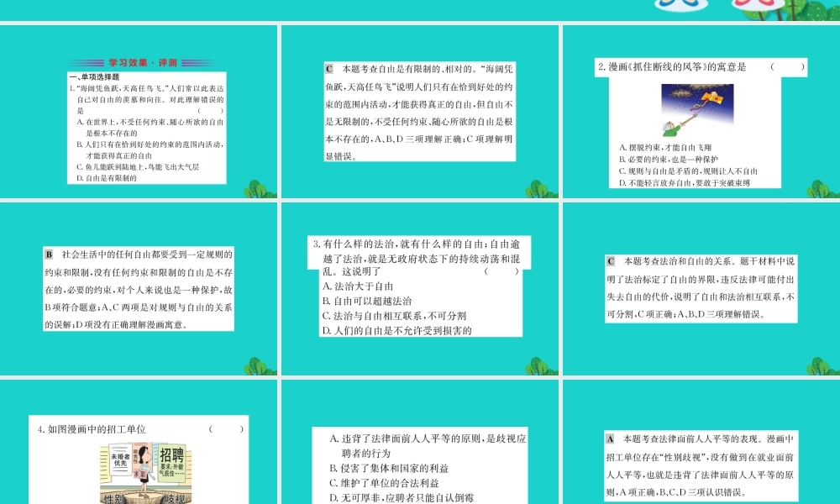840x504 pixels.
Task: Click option text C. 法治与自由相互联系,不可分割
Action: 394,316
